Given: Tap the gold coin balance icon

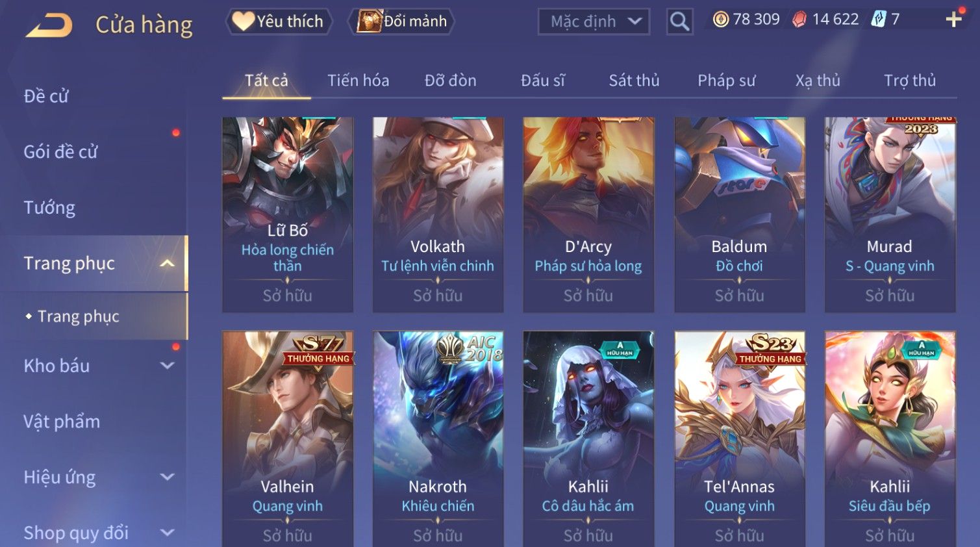Looking at the screenshot, I should point(720,19).
